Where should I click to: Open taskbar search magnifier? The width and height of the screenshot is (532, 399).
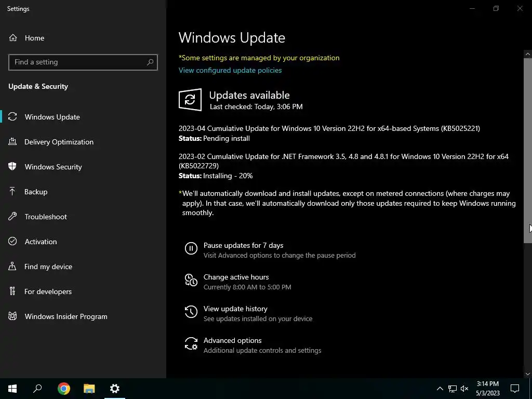(x=37, y=389)
